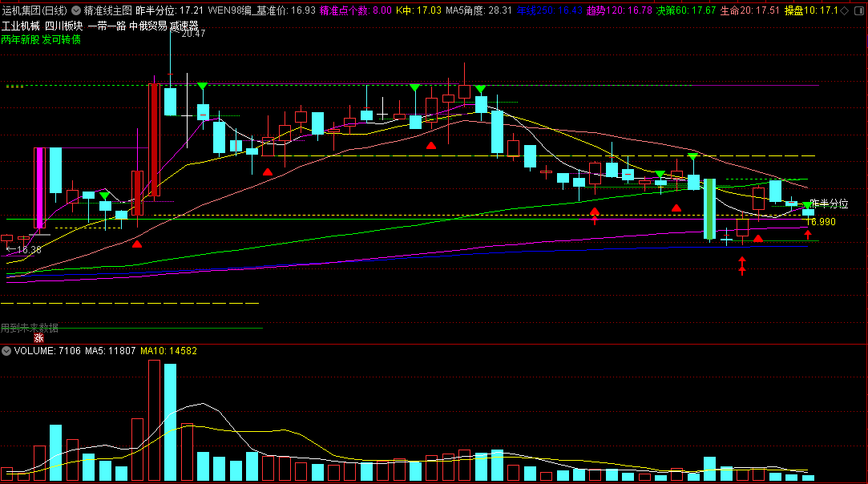Click the red 涨 badge icon
Image resolution: width=868 pixels, height=484 pixels.
coord(38,338)
